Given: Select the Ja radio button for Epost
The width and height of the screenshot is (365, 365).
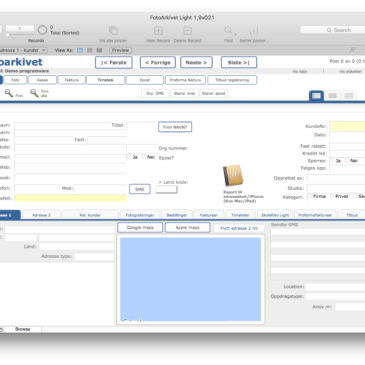Looking at the screenshot, I should pos(129,157).
